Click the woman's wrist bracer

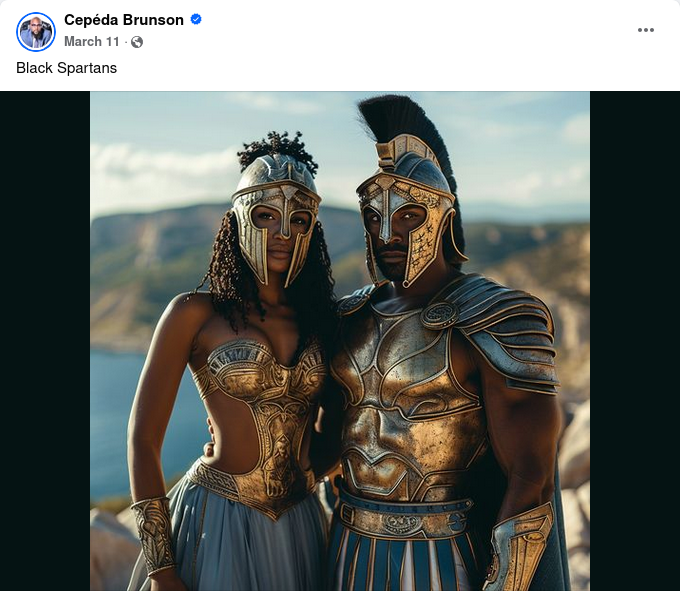[x=154, y=536]
